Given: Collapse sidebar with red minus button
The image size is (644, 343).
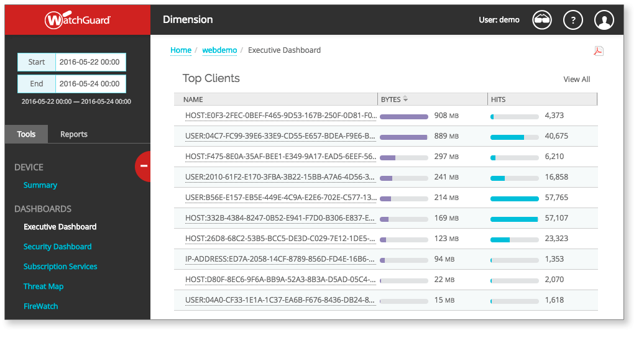Looking at the screenshot, I should tap(144, 166).
